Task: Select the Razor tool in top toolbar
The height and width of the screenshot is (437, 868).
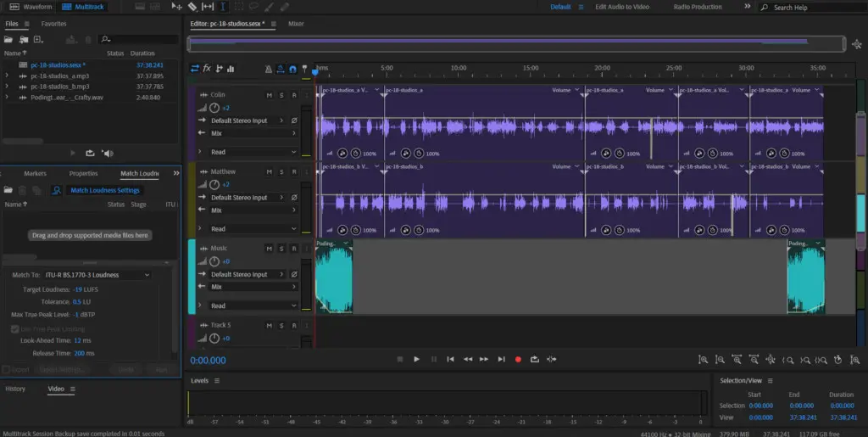Action: point(192,7)
